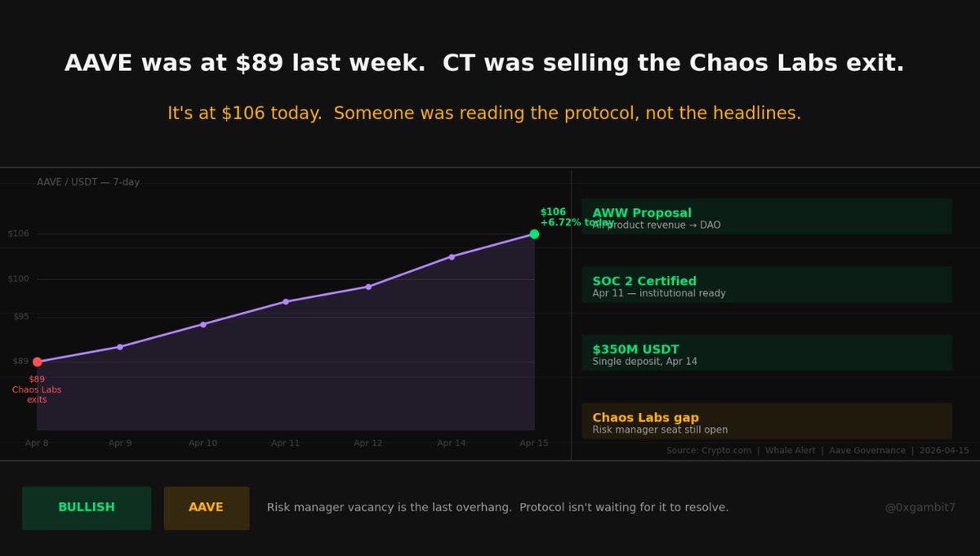Click the Apr 11 chart data point
The height and width of the screenshot is (556, 980).
[286, 302]
